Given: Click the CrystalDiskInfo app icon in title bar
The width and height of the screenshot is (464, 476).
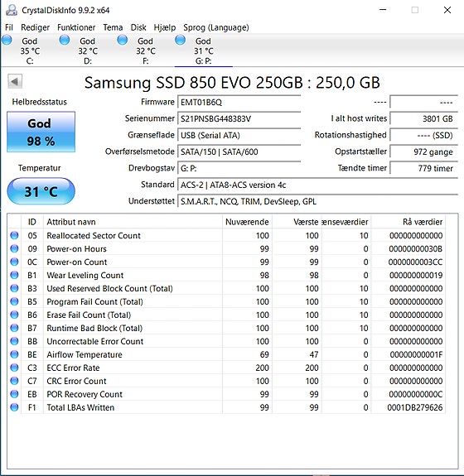Looking at the screenshot, I should (x=12, y=10).
